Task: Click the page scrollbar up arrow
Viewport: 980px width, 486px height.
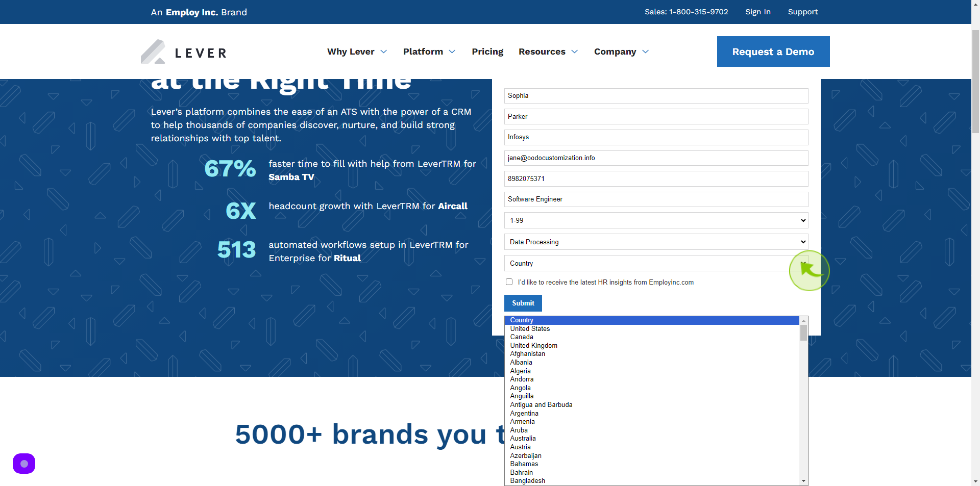Action: 975,4
